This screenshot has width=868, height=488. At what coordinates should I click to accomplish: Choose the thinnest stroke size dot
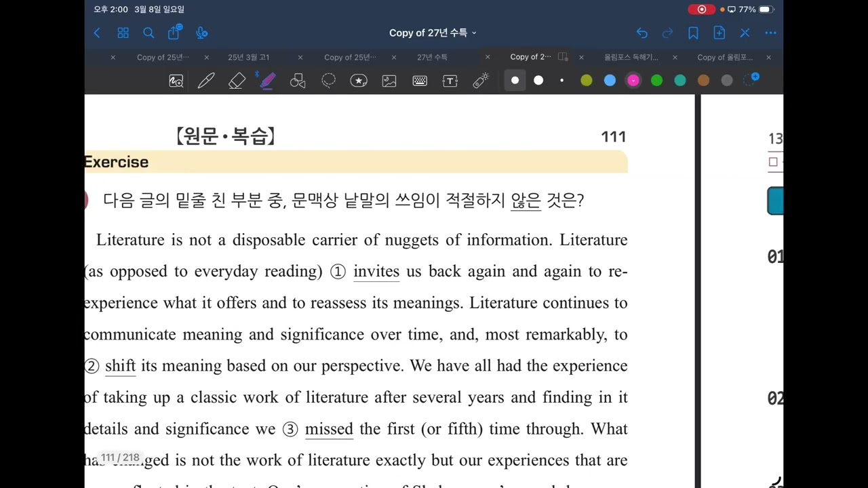(x=561, y=81)
